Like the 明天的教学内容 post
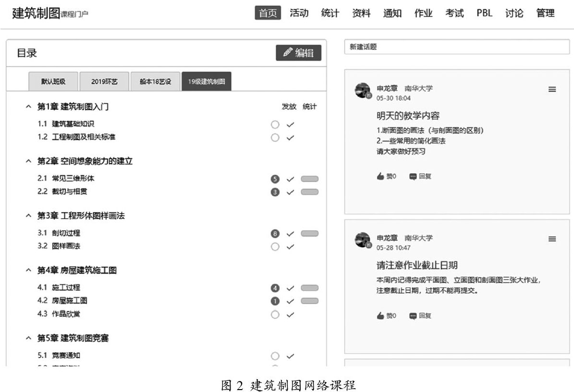The width and height of the screenshot is (574, 392). [386, 176]
